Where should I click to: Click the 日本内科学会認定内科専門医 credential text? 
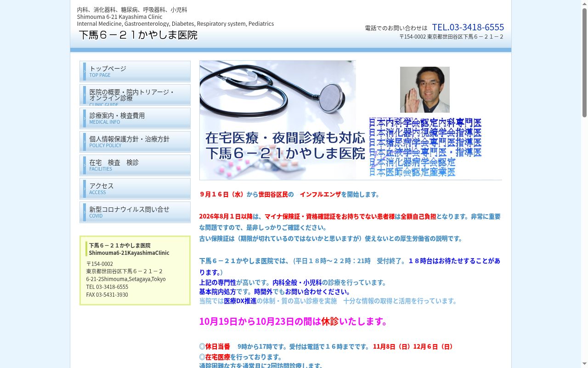[425, 123]
